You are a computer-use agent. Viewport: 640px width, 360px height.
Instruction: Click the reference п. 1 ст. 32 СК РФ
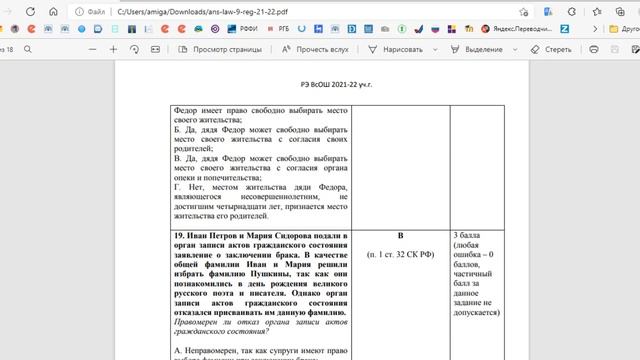(400, 254)
